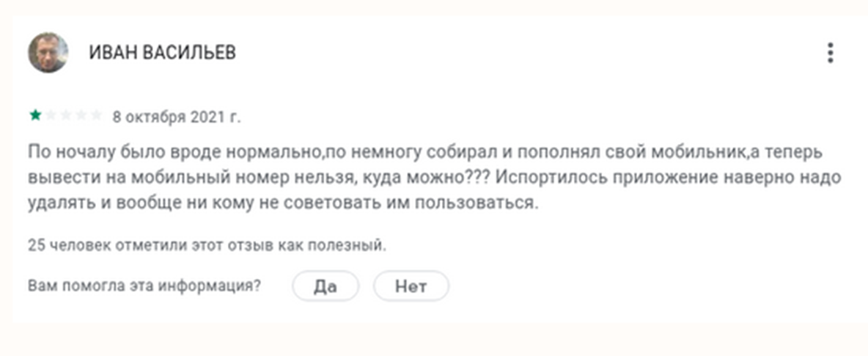Click the second grey rating star
868x356 pixels.
tap(50, 115)
